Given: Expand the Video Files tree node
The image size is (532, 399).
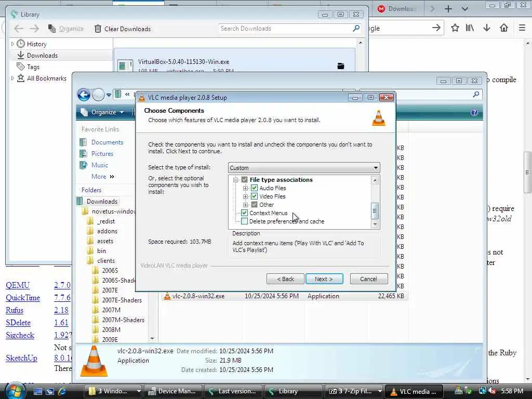Looking at the screenshot, I should pos(246,196).
